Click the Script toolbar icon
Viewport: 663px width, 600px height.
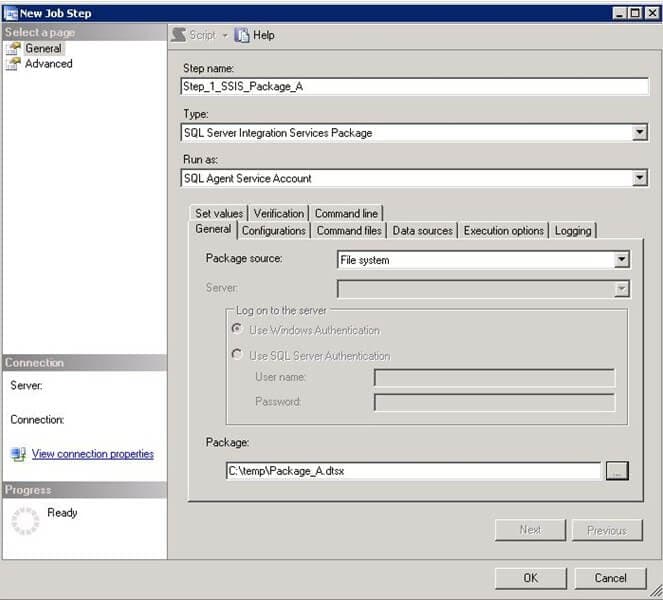tap(179, 35)
